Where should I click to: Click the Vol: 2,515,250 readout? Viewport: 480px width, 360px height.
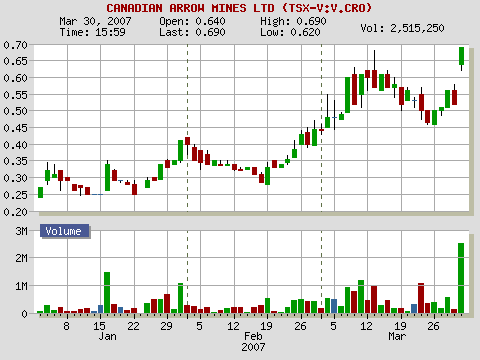pyautogui.click(x=402, y=28)
